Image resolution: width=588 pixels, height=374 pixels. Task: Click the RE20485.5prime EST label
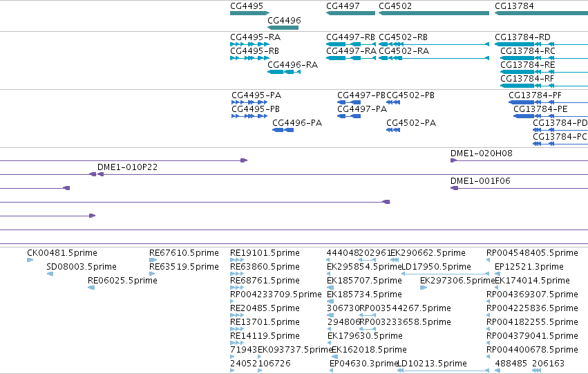(265, 308)
